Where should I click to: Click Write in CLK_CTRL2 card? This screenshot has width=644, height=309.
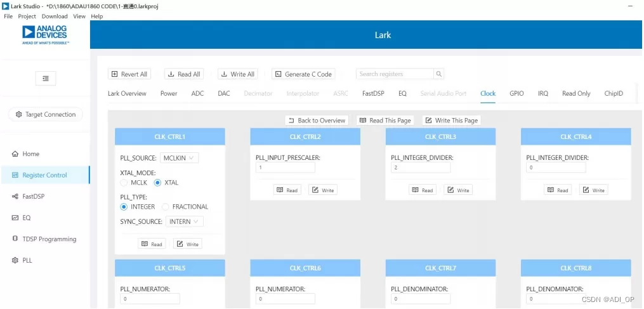coord(323,190)
